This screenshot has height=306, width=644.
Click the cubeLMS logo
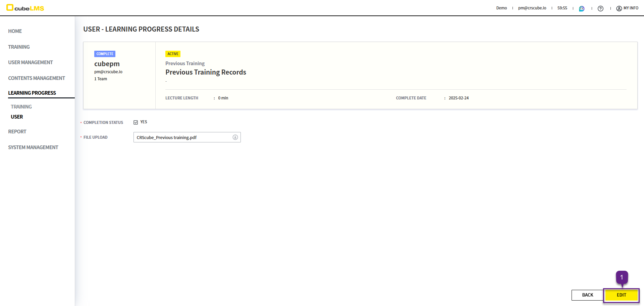click(25, 8)
